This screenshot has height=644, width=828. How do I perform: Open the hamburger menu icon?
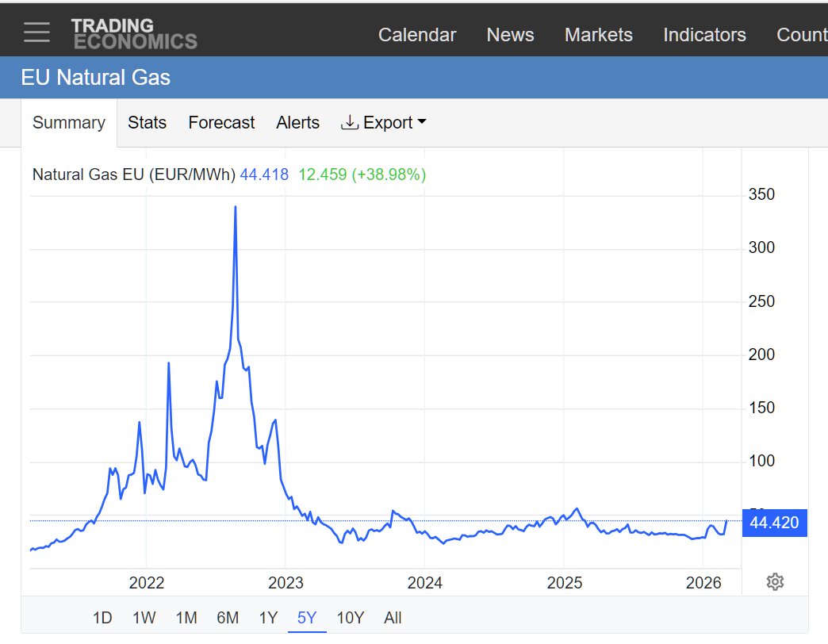37,33
